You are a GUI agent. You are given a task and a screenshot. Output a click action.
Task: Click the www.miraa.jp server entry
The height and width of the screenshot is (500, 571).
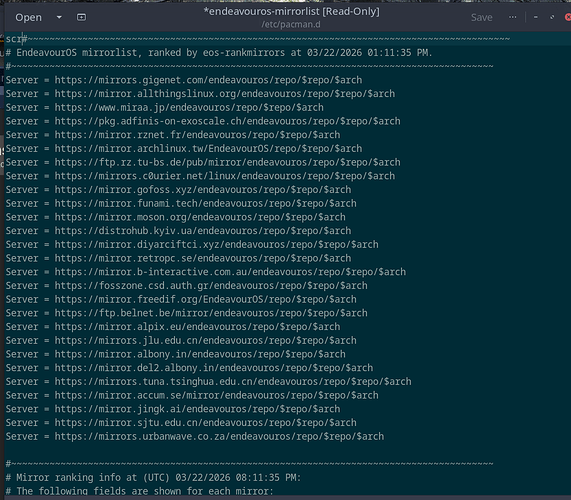pyautogui.click(x=165, y=108)
